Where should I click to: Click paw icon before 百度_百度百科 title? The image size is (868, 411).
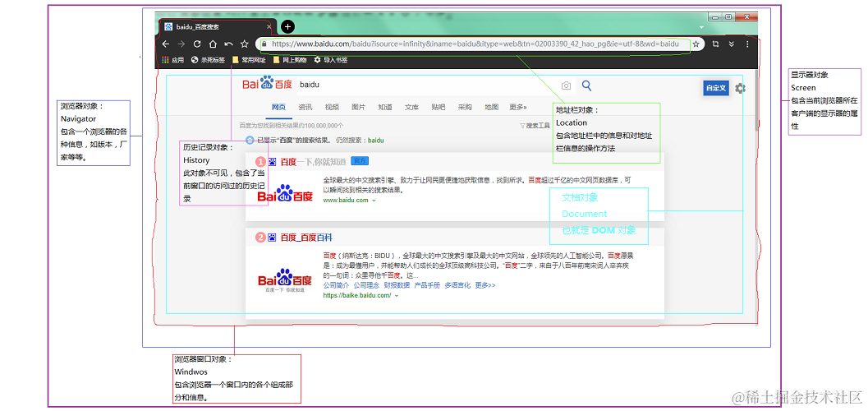pos(272,237)
